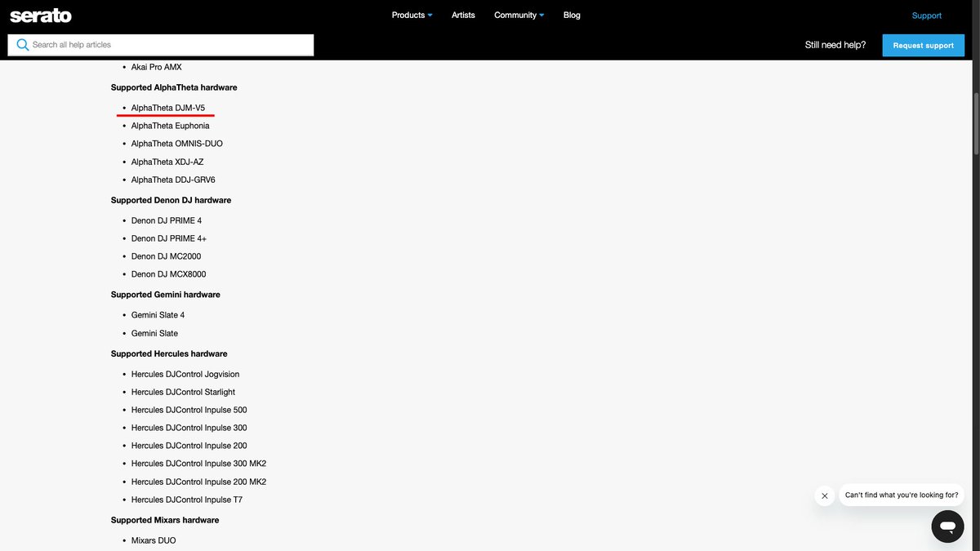980x551 pixels.
Task: Select the AlphaTheta OMNIS-DUO entry
Action: [177, 144]
